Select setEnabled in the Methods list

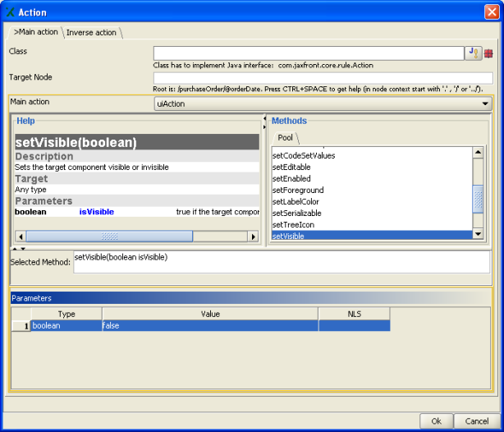point(291,178)
